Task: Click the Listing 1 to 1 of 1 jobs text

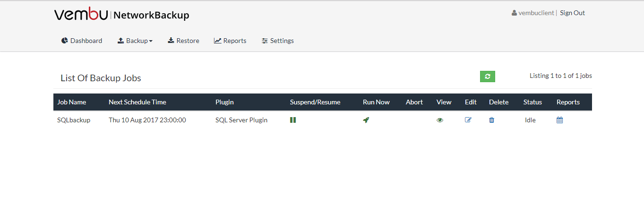Action: [x=561, y=76]
